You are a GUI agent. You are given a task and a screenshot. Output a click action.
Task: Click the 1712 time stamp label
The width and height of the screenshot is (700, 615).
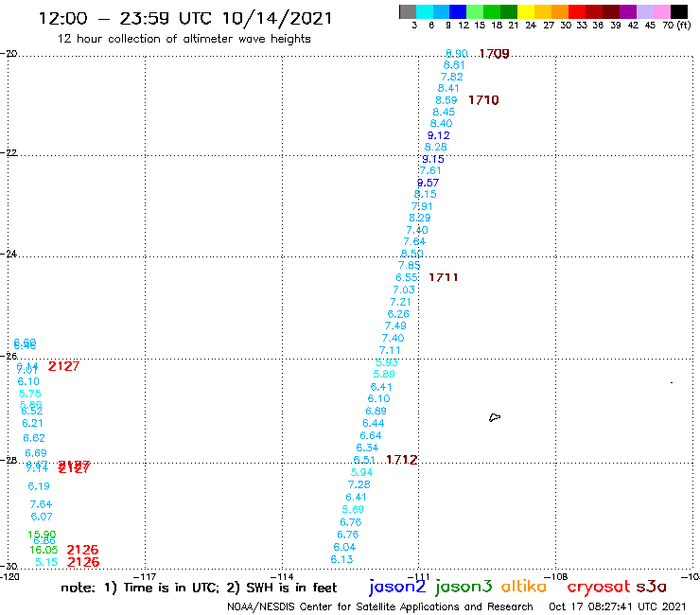click(402, 460)
